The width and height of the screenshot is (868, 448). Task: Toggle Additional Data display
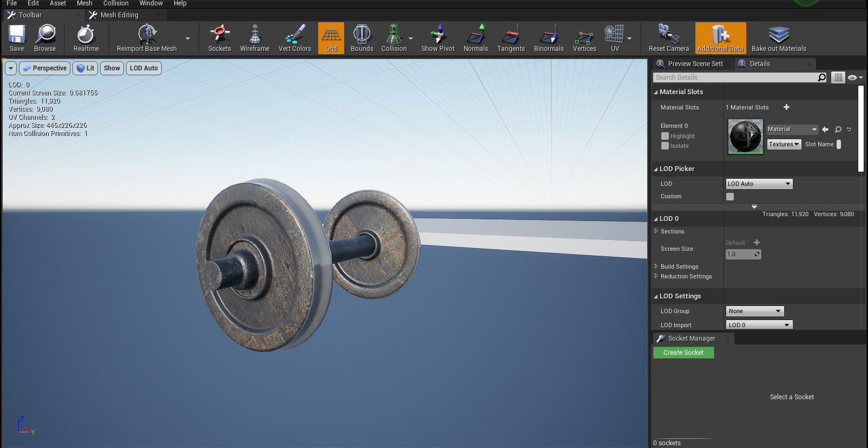pos(720,38)
